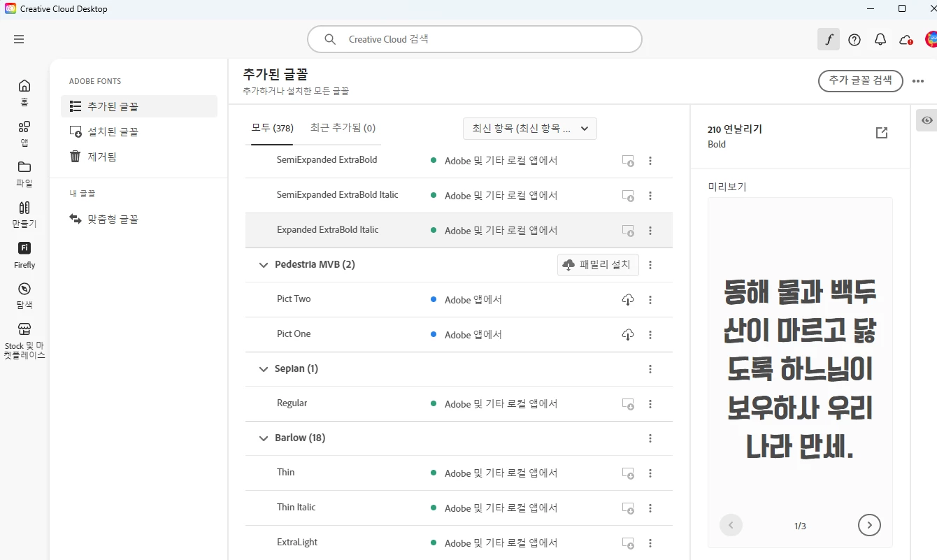This screenshot has height=560, width=937.
Task: Open the Help question mark icon
Action: (x=854, y=40)
